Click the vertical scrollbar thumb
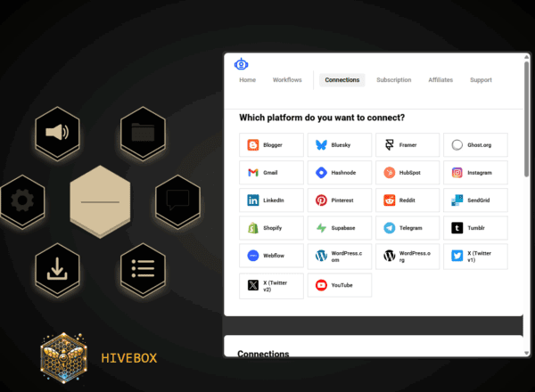This screenshot has width=535, height=392. coord(526,119)
